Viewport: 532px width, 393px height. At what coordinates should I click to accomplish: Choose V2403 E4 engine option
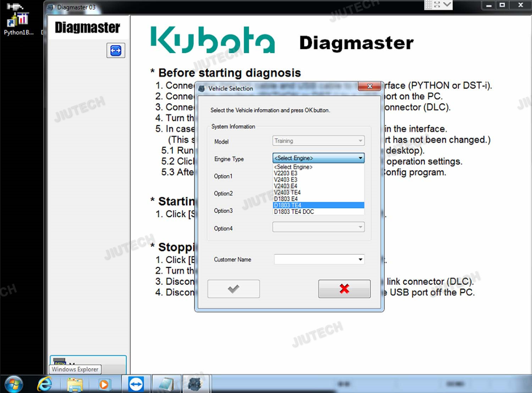click(x=286, y=186)
